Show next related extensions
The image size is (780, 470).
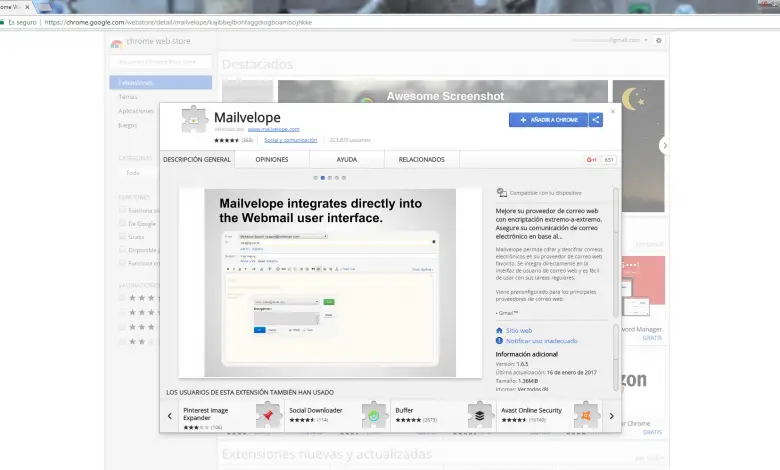click(x=611, y=416)
